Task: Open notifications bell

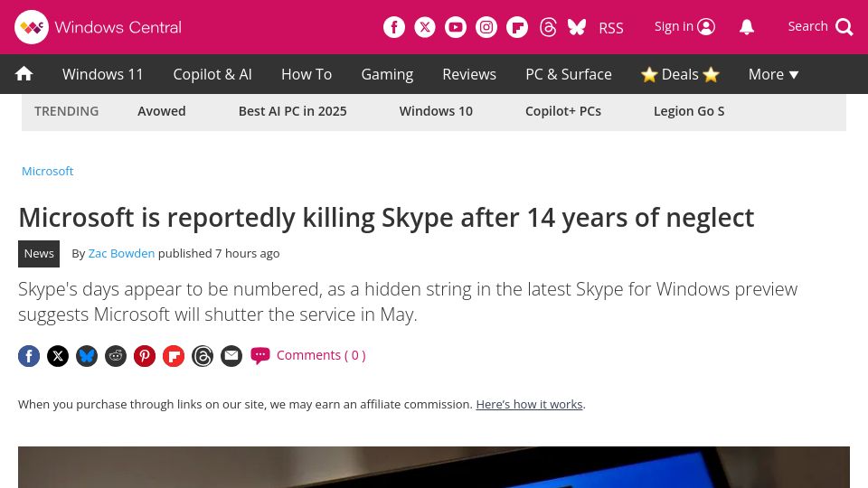Action: [747, 27]
